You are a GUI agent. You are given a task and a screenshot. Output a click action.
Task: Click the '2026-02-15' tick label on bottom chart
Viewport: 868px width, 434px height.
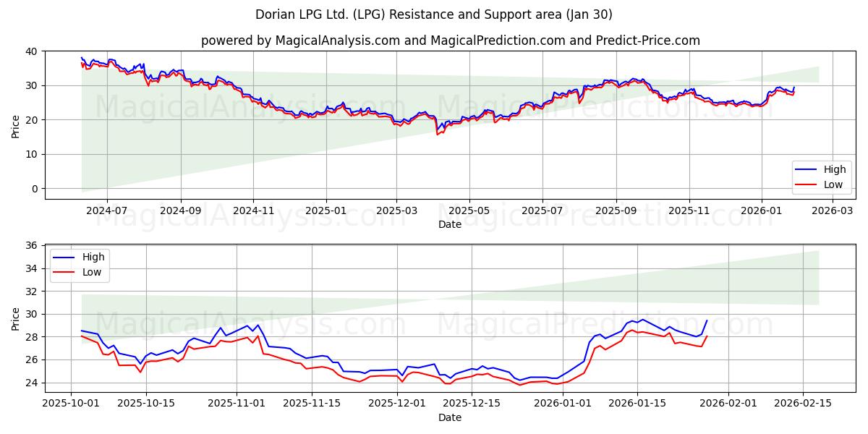(x=804, y=403)
